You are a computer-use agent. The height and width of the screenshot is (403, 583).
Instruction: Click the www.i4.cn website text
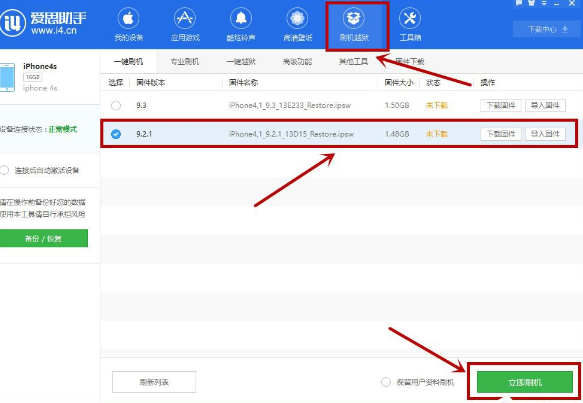[54, 30]
